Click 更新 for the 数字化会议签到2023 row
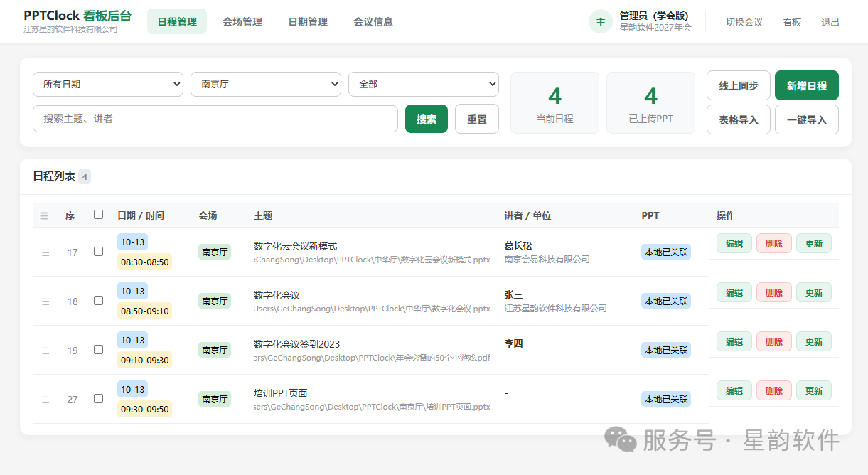This screenshot has width=868, height=475. (x=814, y=341)
